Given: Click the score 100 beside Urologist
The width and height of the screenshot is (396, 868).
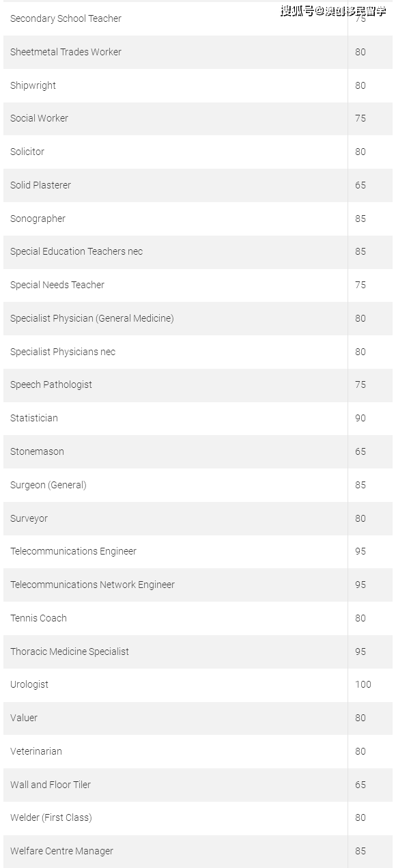Looking at the screenshot, I should pyautogui.click(x=363, y=684).
